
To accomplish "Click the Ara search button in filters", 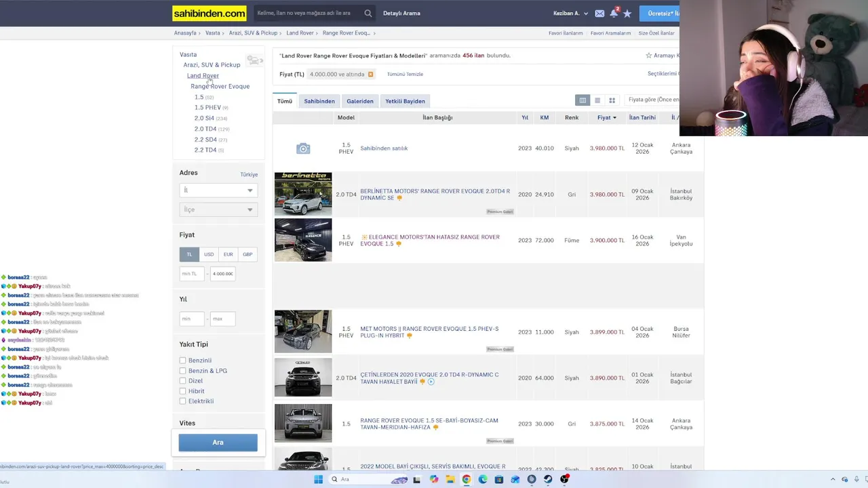I will (x=218, y=443).
